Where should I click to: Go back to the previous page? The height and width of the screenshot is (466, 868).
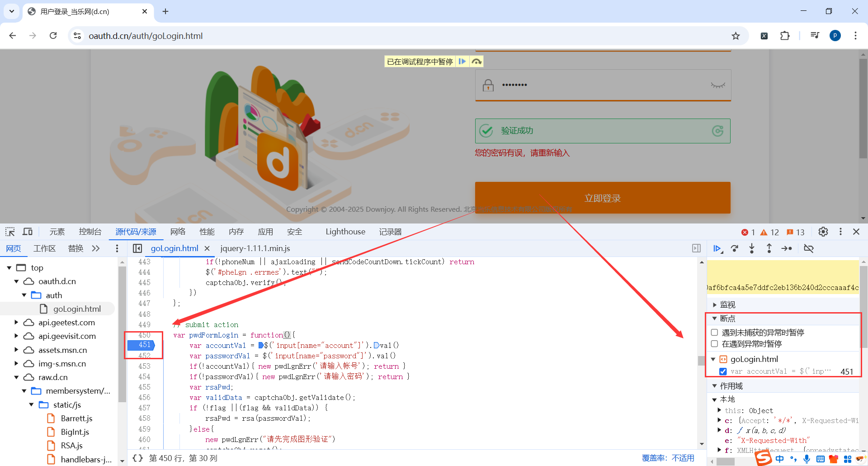tap(13, 36)
